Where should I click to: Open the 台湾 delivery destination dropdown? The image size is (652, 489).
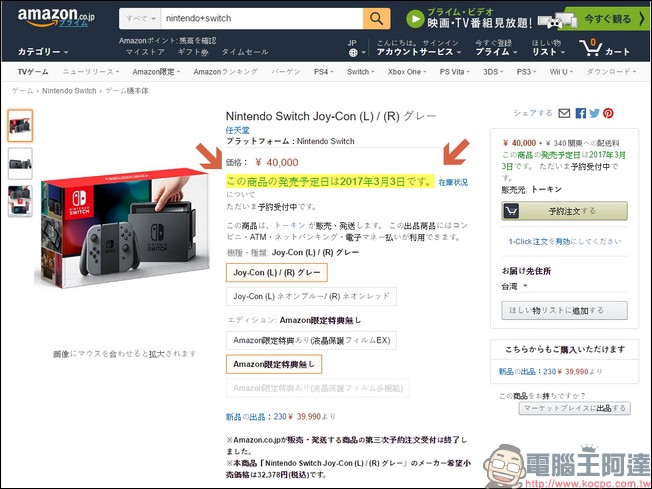click(x=514, y=286)
